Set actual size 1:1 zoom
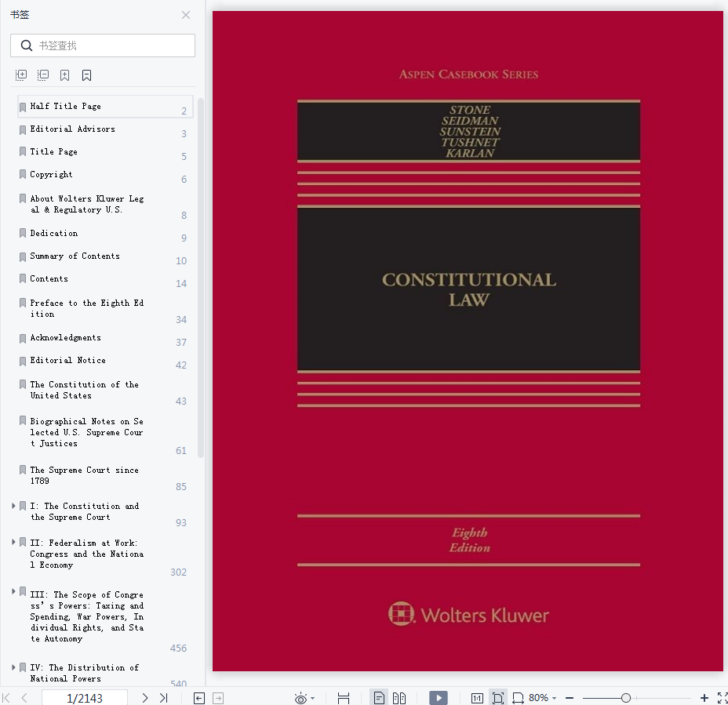 pos(477,698)
